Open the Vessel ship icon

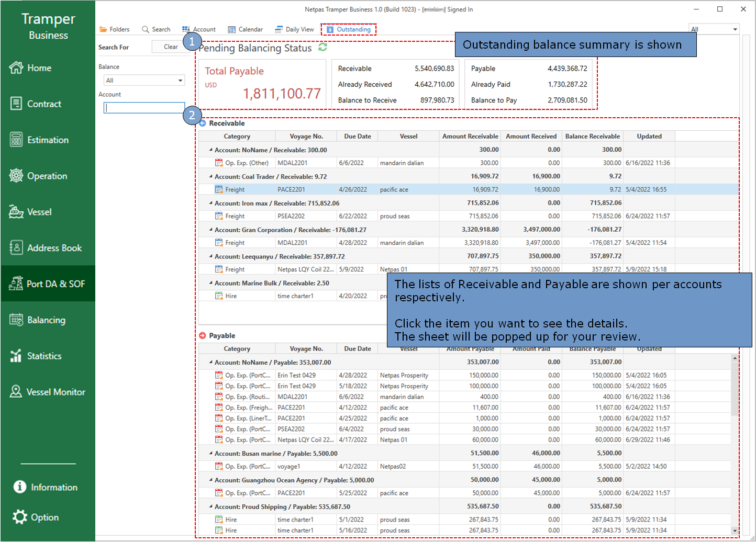(16, 212)
